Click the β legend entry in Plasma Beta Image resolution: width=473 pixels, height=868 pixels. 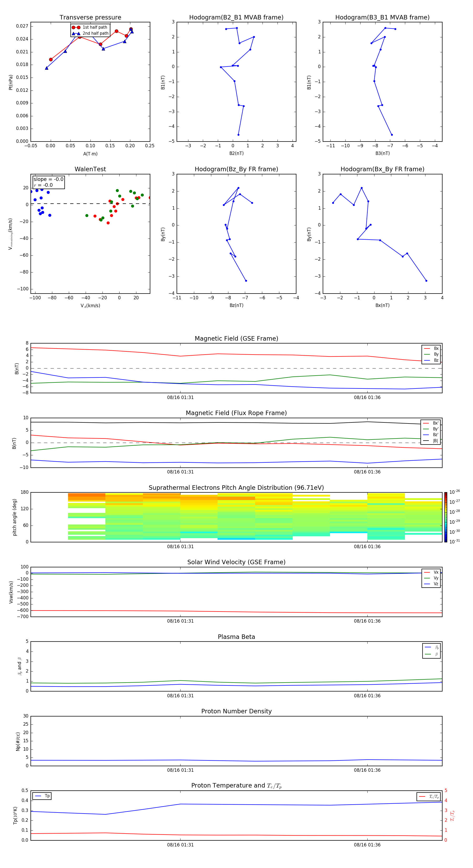pyautogui.click(x=431, y=654)
